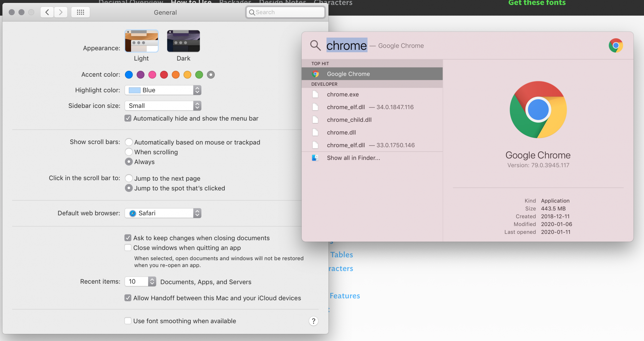Select scroll bars automatically based on mouse
The width and height of the screenshot is (644, 341).
point(129,142)
